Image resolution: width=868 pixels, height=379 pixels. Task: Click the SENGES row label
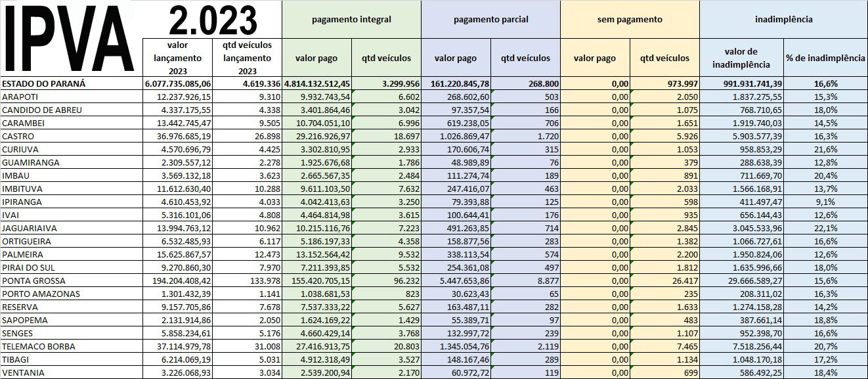[72, 333]
